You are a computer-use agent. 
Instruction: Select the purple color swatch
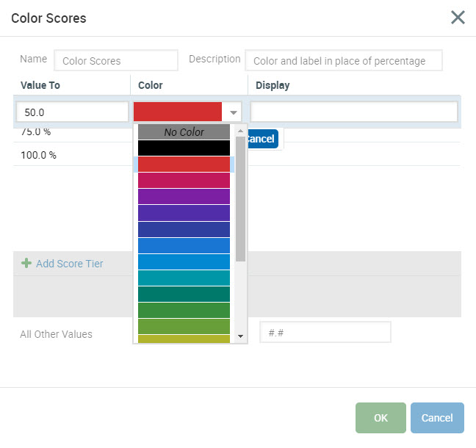coord(184,197)
